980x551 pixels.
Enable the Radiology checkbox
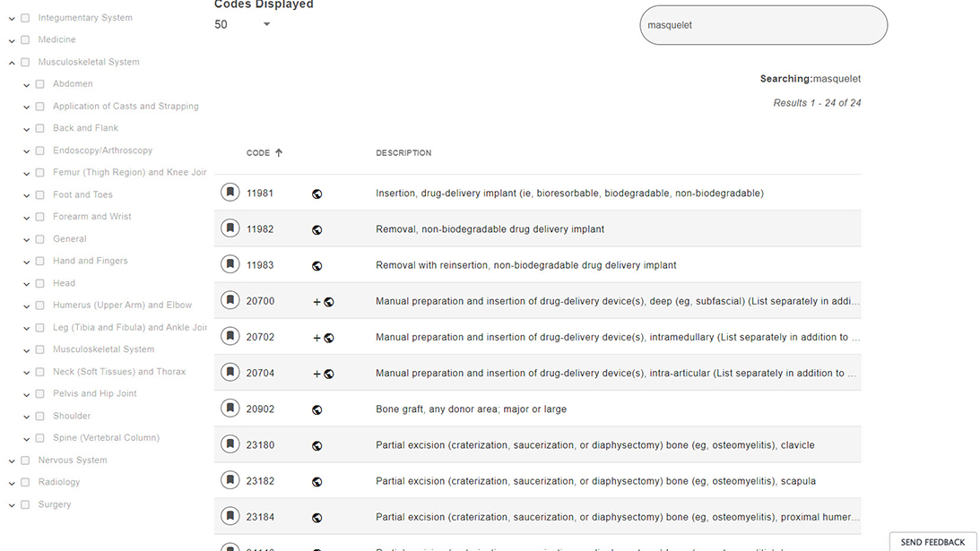25,482
